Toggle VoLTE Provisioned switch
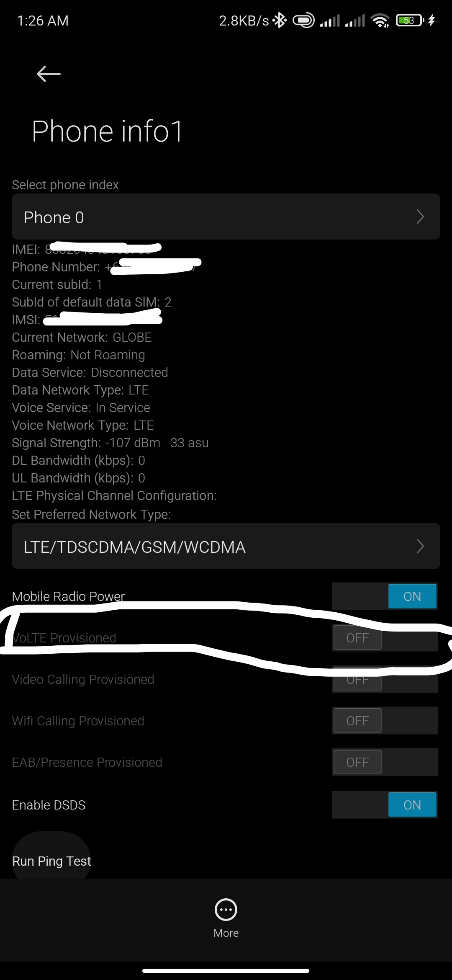 point(385,638)
